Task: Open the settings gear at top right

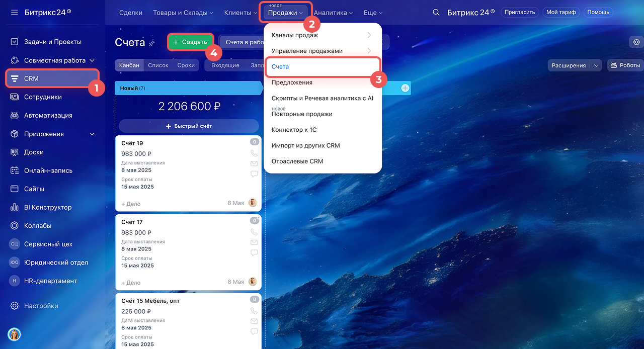Action: (x=636, y=42)
